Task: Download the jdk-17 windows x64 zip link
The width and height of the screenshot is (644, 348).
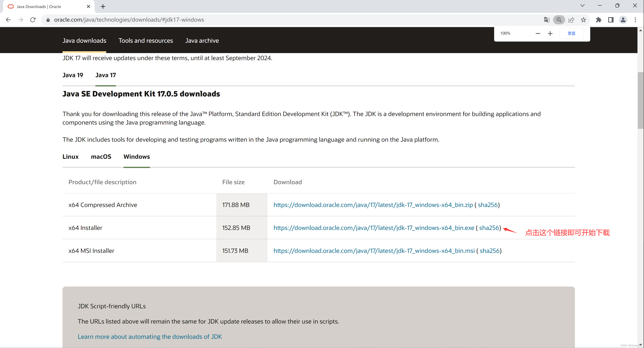Action: coord(373,205)
